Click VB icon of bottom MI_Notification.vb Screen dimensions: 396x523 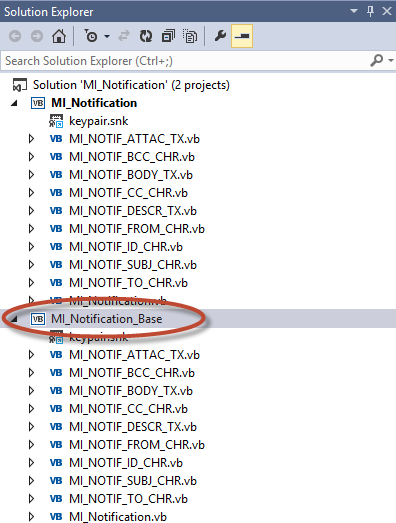56,517
